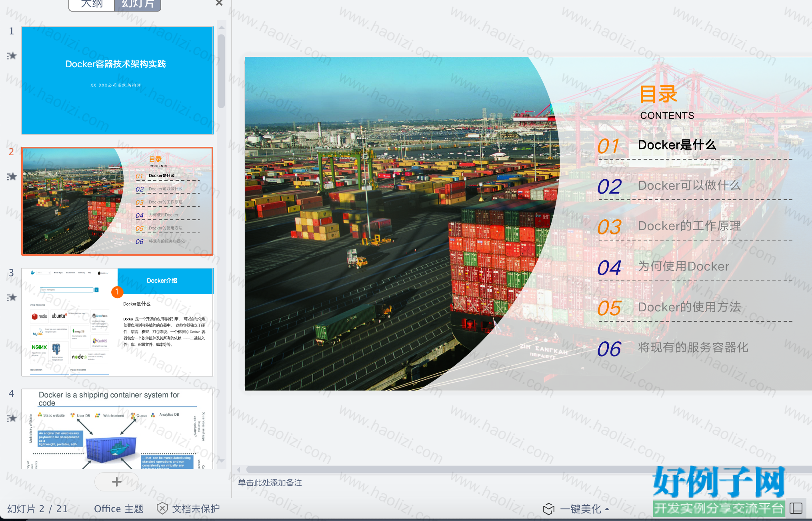The width and height of the screenshot is (812, 521).
Task: Close the slide thumbnail panel
Action: 219,3
